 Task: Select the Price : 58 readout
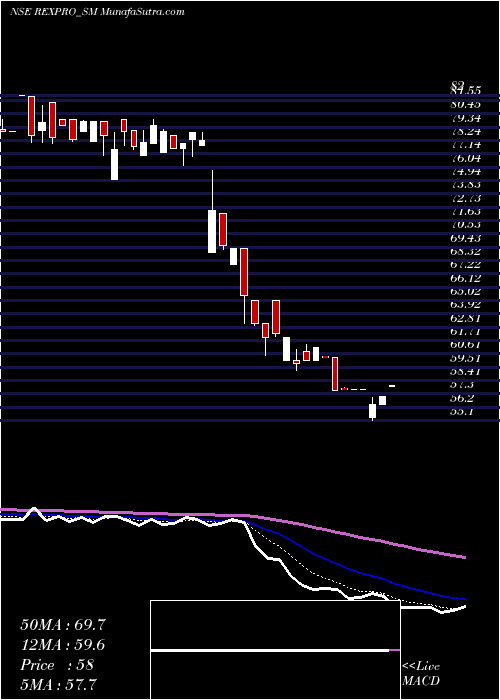point(57,665)
